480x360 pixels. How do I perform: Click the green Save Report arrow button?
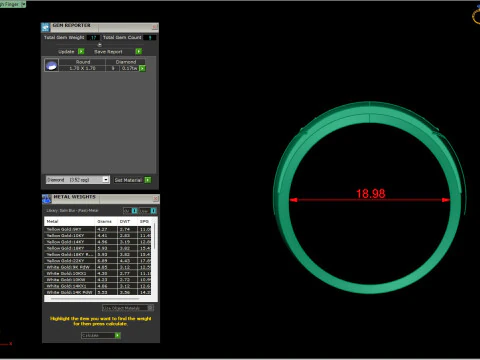[x=139, y=51]
